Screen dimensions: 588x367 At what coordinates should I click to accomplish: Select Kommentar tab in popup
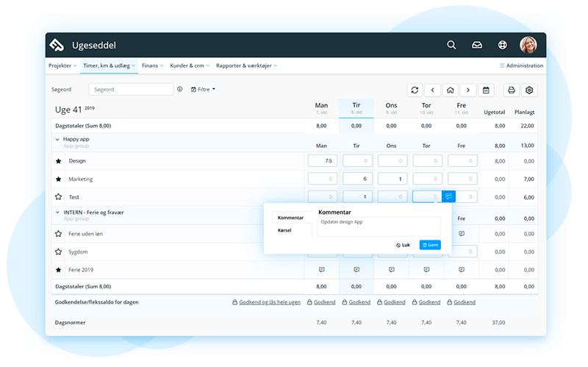[x=291, y=218]
